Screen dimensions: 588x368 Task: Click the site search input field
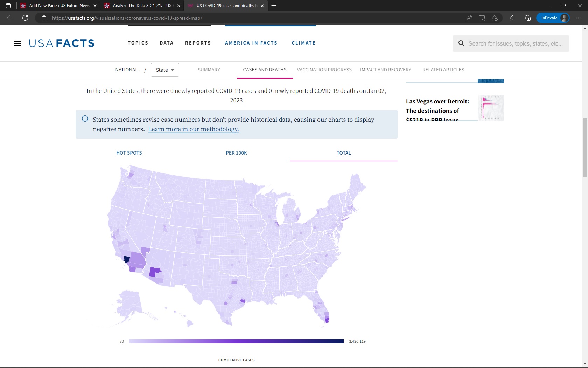(515, 43)
